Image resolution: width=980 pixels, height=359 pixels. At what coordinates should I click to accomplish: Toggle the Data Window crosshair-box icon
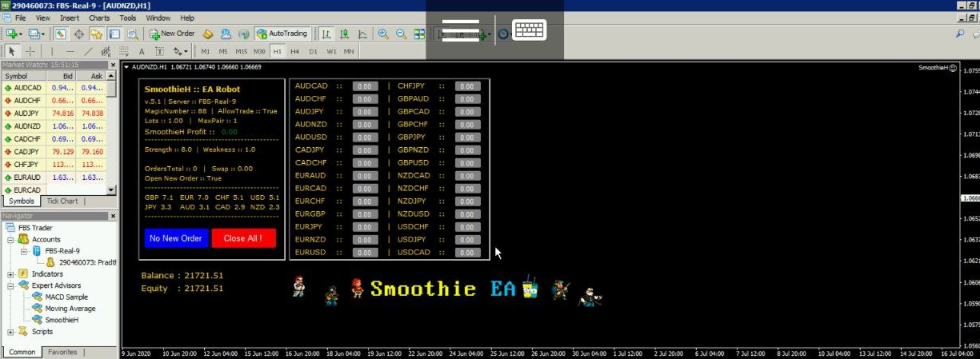(x=79, y=34)
